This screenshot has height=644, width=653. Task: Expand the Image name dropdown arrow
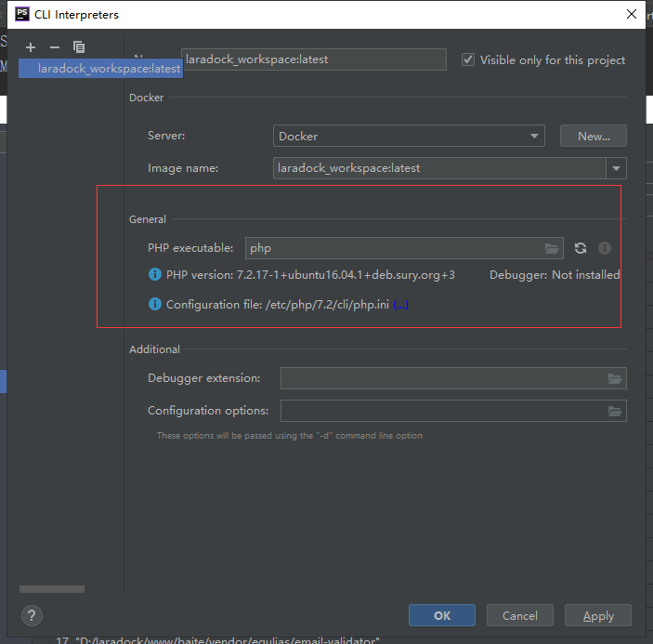(x=616, y=168)
